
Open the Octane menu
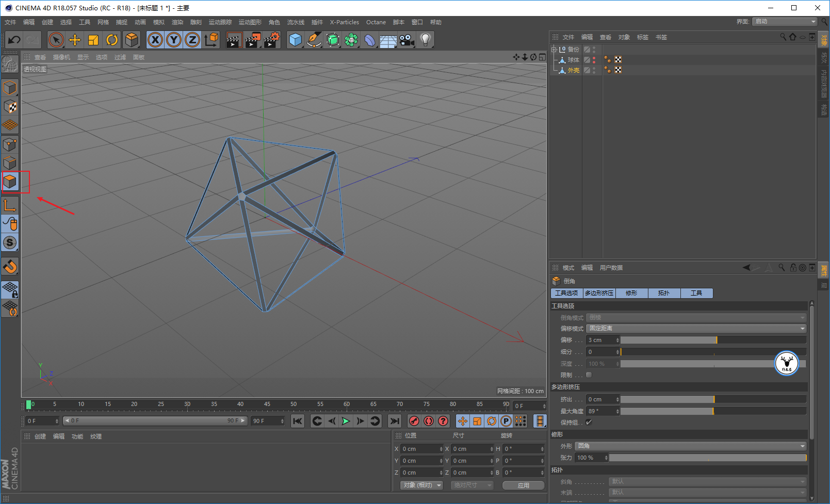pos(376,22)
